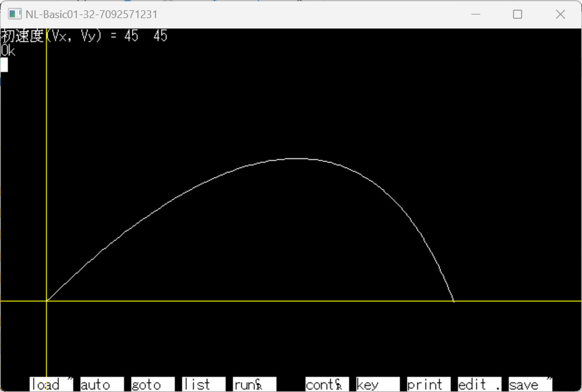This screenshot has height=392, width=582.
Task: Minimize the NL-Basic window
Action: pyautogui.click(x=476, y=14)
